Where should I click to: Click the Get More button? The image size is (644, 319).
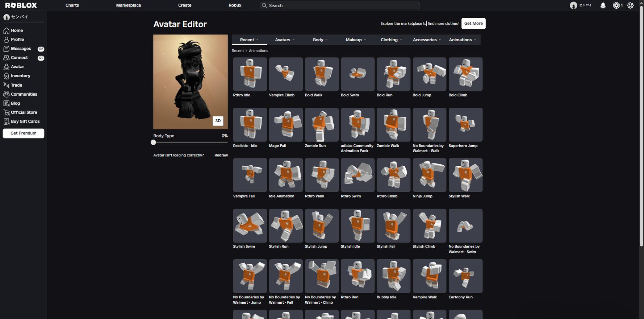tap(473, 24)
